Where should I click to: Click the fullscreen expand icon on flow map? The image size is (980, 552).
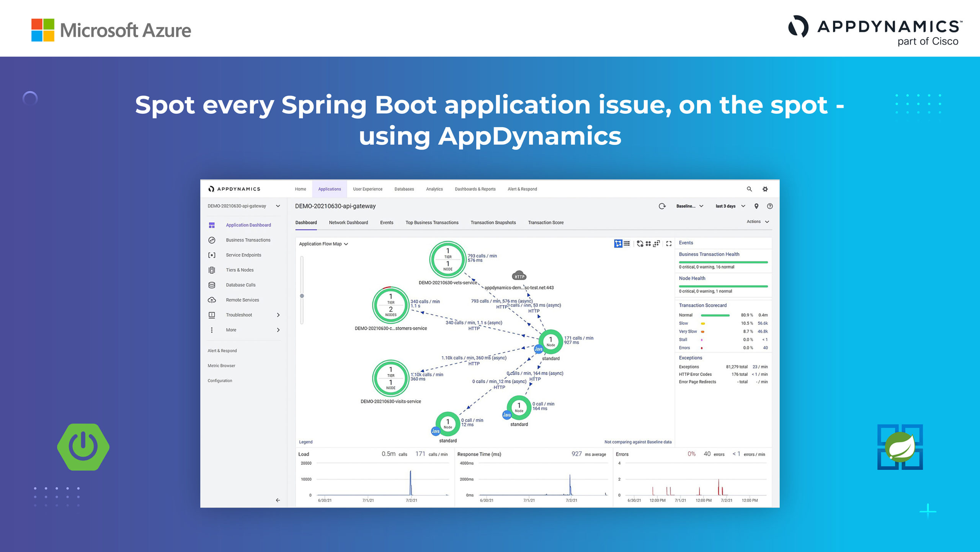(669, 244)
